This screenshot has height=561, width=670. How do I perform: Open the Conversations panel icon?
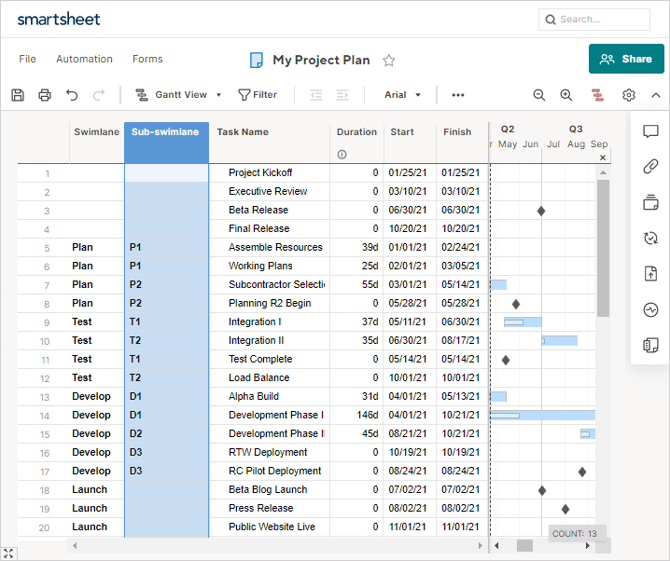coord(650,132)
